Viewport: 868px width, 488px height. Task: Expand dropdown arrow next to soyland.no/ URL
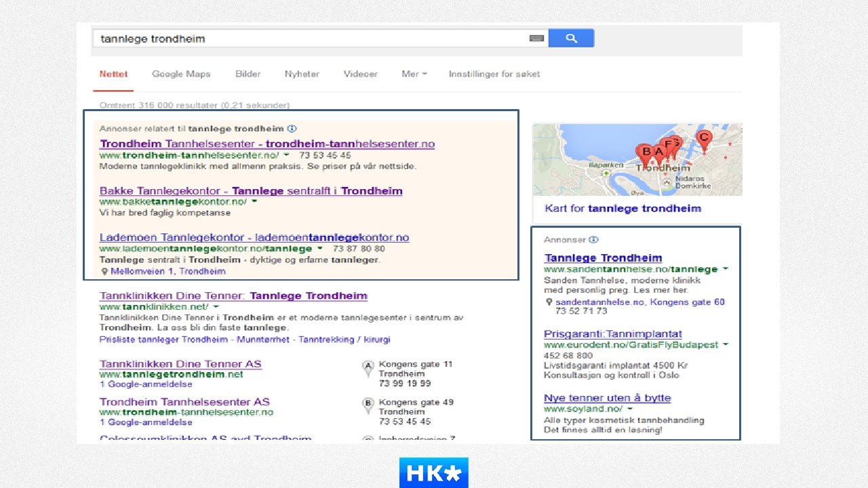(x=630, y=409)
